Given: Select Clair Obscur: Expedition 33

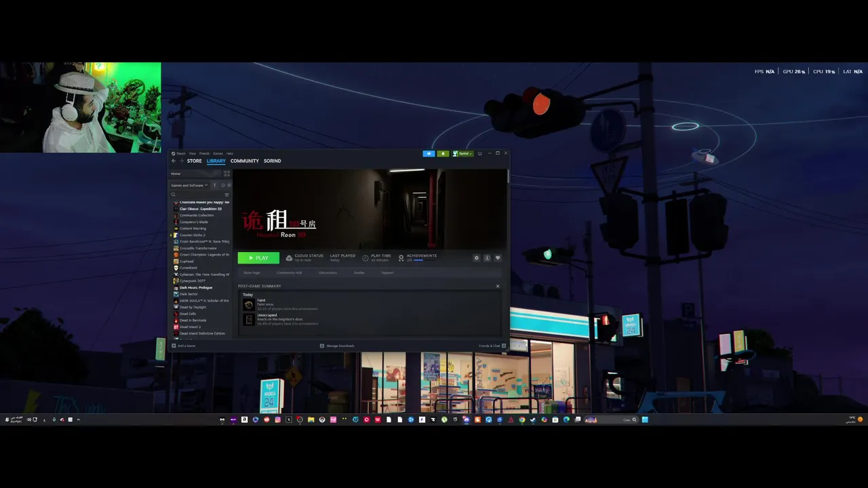Looking at the screenshot, I should [x=200, y=209].
